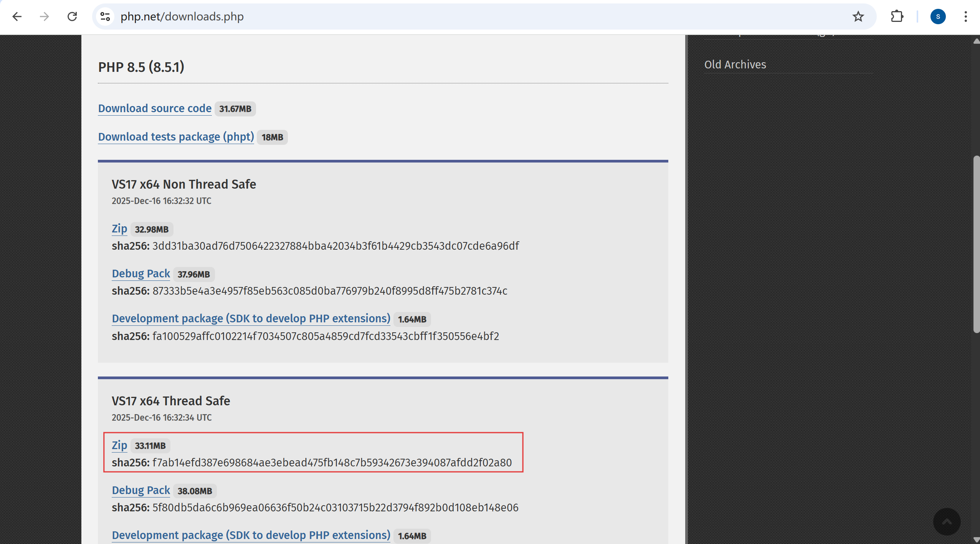Open Old Archives sidebar link
The width and height of the screenshot is (980, 544).
tap(735, 65)
